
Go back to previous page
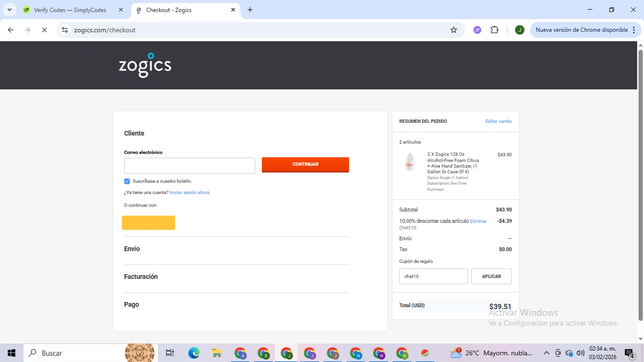[11, 30]
